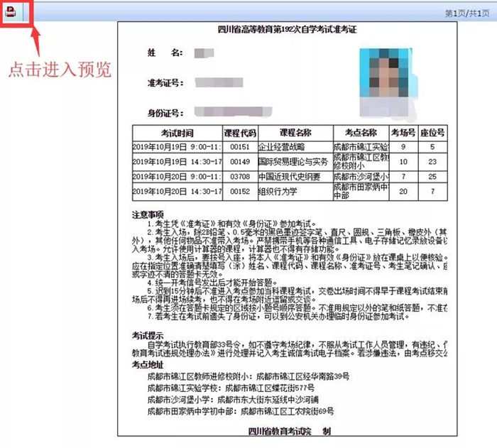The width and height of the screenshot is (497, 448).
Task: Click the 身份证号 label
Action: [165, 113]
